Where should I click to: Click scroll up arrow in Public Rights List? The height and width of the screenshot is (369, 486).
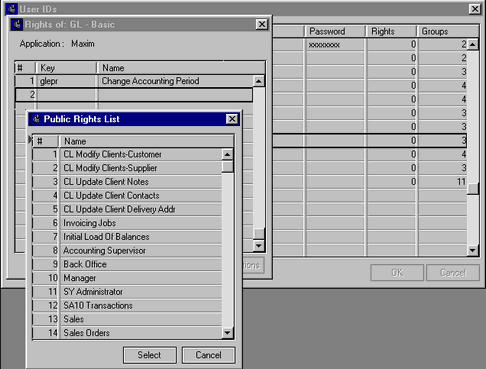pos(227,154)
